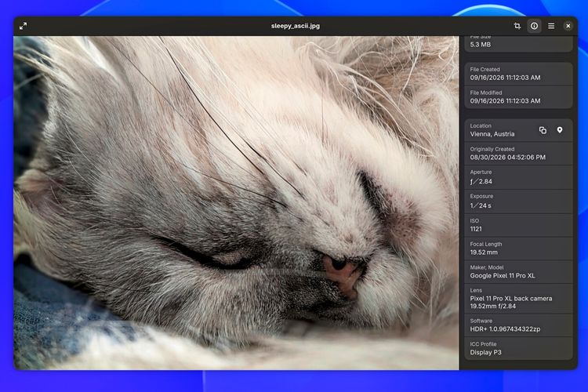Open the hamburger main menu
The width and height of the screenshot is (588, 392).
(x=551, y=26)
